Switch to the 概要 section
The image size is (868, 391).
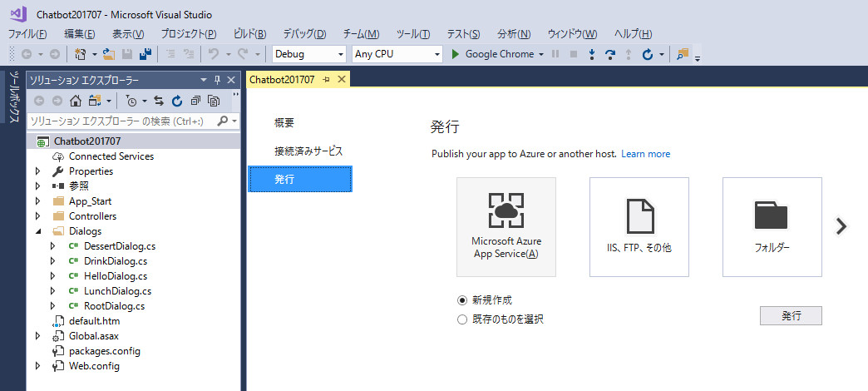point(284,123)
